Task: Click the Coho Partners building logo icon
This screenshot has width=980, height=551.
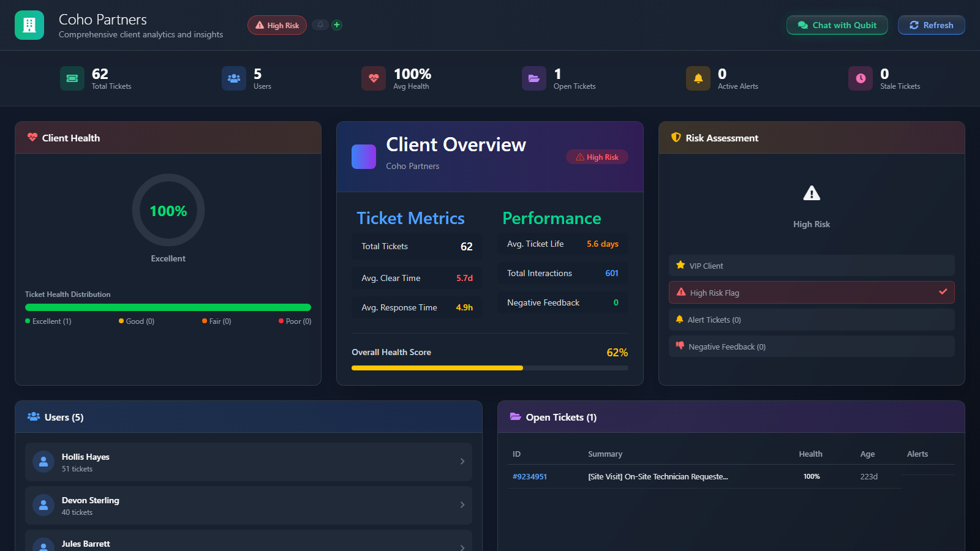Action: [x=29, y=25]
